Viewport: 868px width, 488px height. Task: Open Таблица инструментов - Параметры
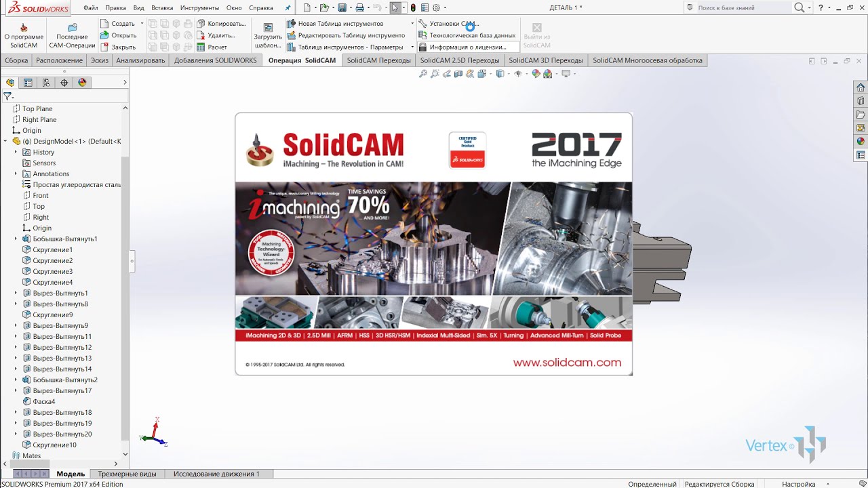(346, 47)
